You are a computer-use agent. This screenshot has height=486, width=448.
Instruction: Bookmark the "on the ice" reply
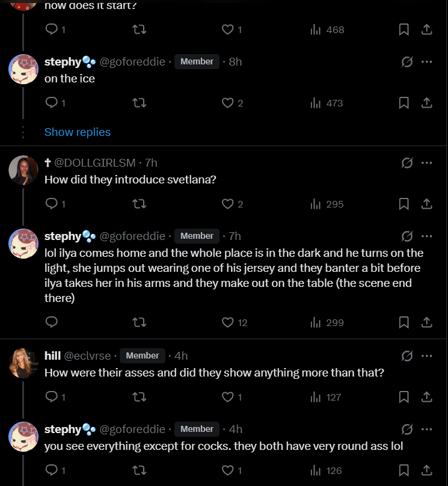tap(404, 103)
